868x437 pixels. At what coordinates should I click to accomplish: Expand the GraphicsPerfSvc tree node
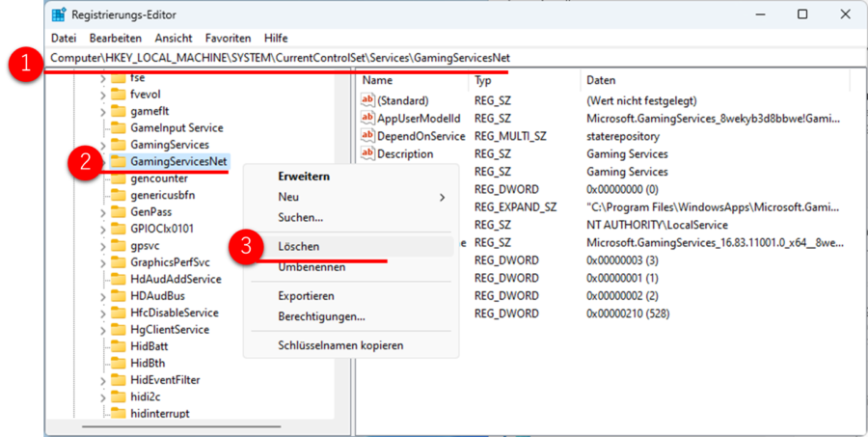(103, 263)
